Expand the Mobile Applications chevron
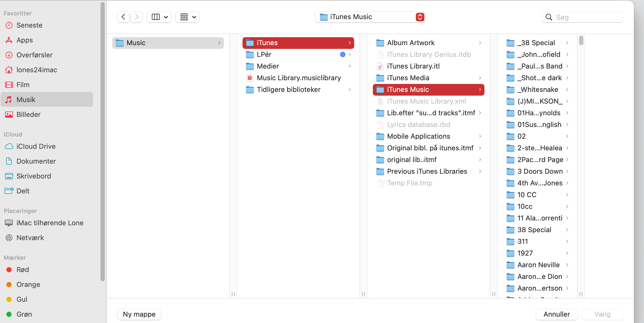The width and height of the screenshot is (644, 323). tap(480, 136)
